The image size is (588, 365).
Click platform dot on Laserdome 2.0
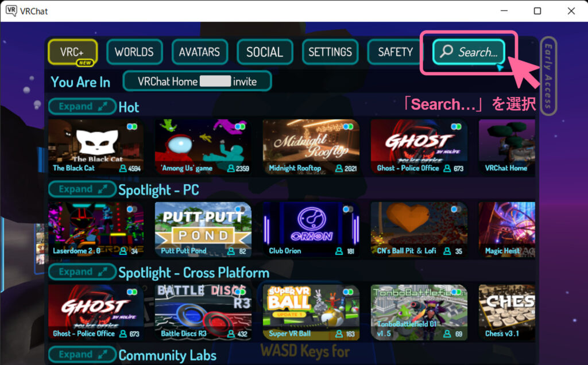(132, 209)
